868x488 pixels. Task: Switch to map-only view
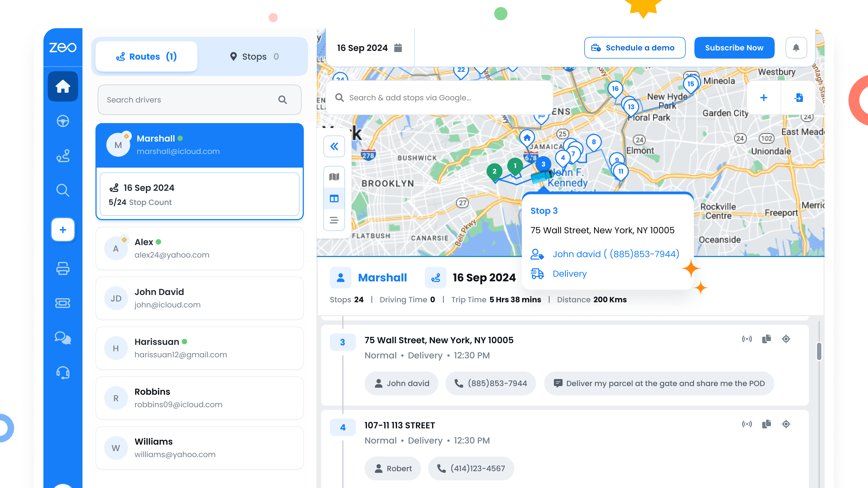click(334, 177)
